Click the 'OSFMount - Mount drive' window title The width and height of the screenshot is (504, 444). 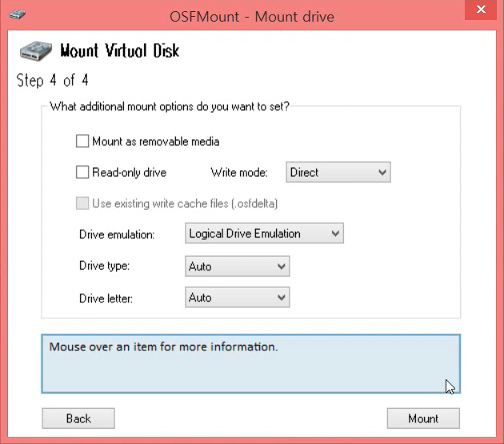[252, 16]
